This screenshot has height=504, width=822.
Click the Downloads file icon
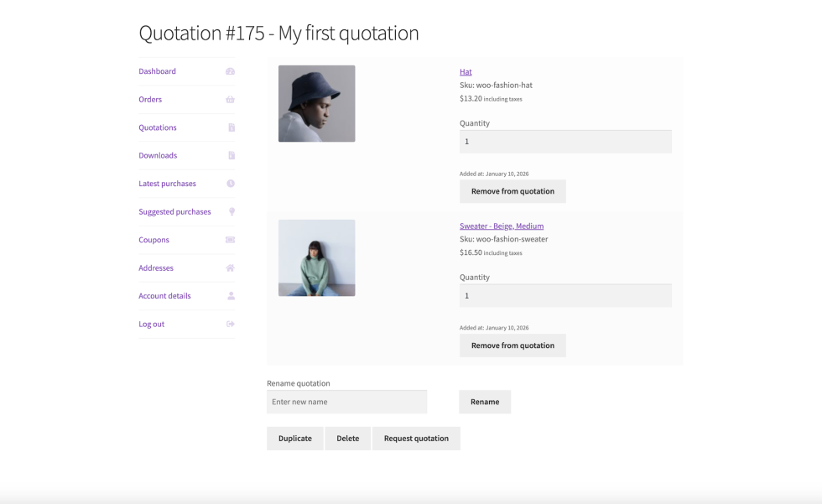(x=232, y=156)
